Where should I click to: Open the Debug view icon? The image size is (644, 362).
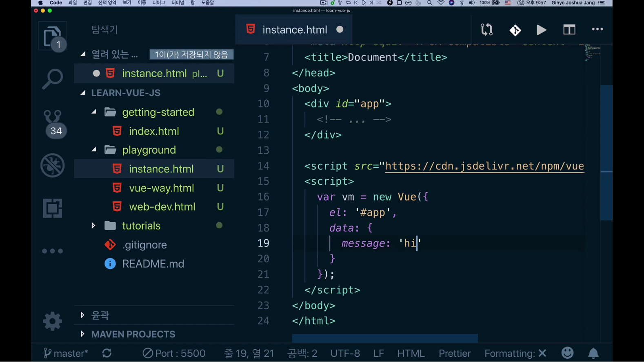(52, 165)
